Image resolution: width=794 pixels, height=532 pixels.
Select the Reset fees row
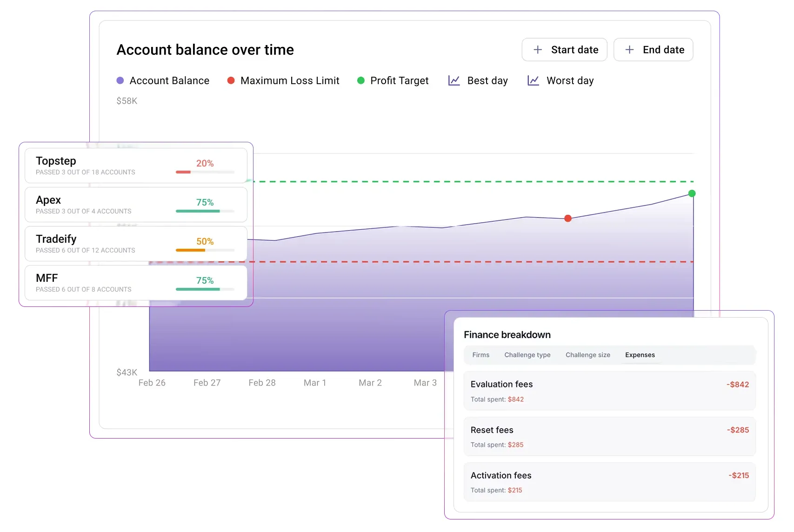(609, 436)
